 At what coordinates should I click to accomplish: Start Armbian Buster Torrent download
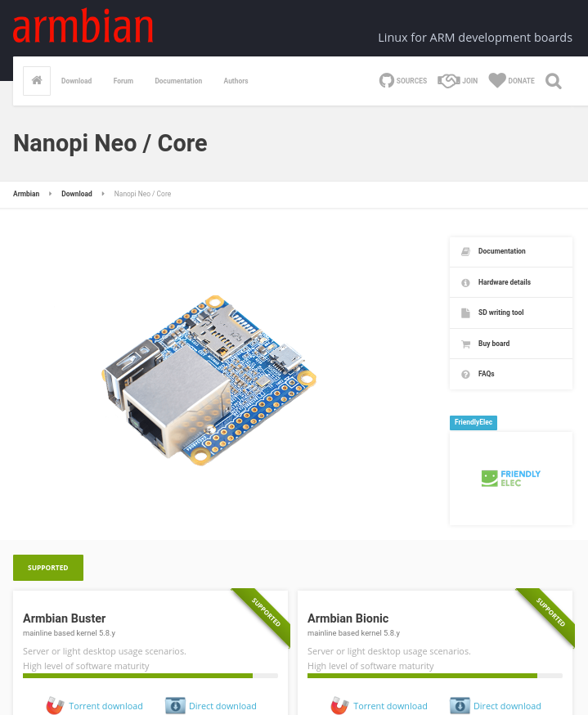pyautogui.click(x=105, y=706)
